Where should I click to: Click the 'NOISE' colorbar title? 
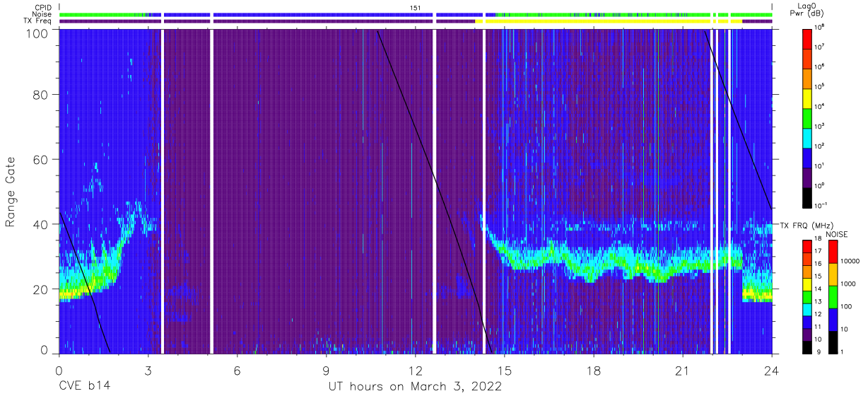point(838,233)
